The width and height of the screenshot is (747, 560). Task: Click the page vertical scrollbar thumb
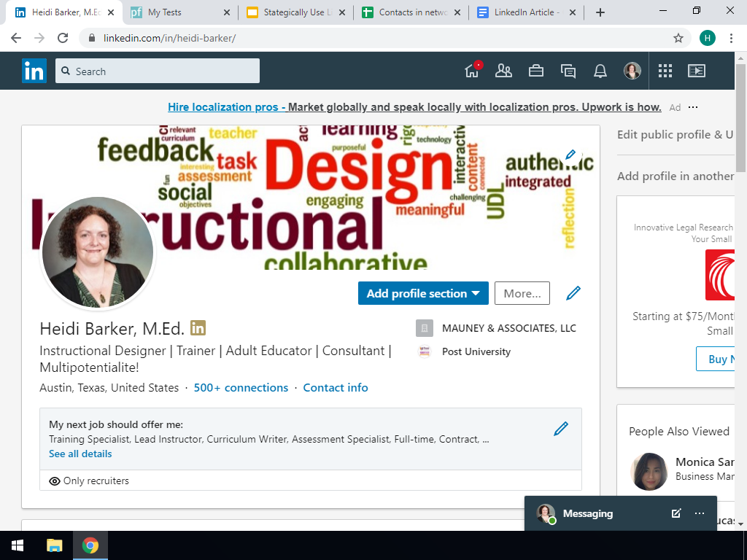tap(740, 117)
